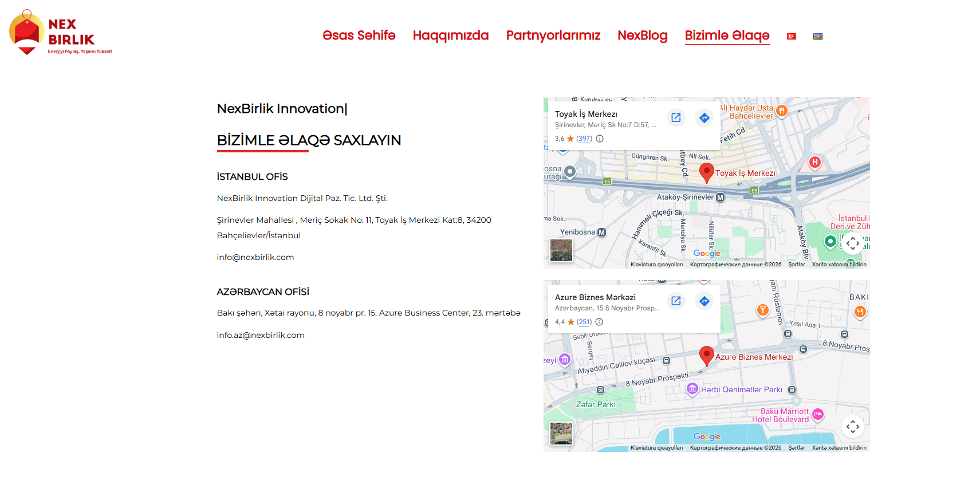The width and height of the screenshot is (980, 504).
Task: Click the NexBirlik logo
Action: point(60,33)
